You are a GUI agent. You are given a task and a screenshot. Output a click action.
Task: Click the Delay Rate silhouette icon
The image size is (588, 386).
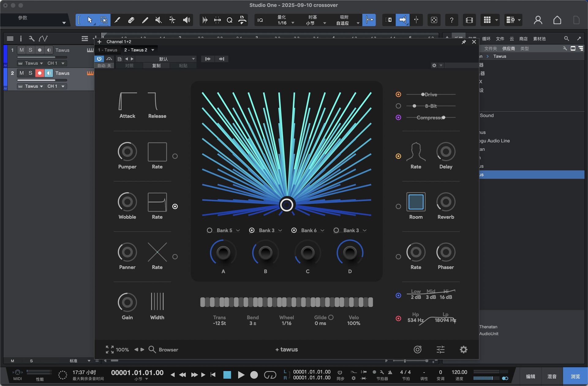pyautogui.click(x=416, y=152)
